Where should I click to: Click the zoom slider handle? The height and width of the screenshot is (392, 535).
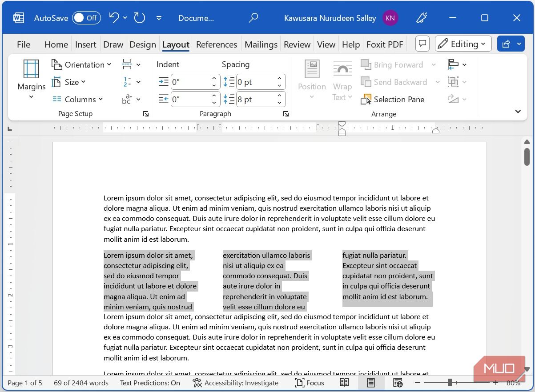coord(450,383)
